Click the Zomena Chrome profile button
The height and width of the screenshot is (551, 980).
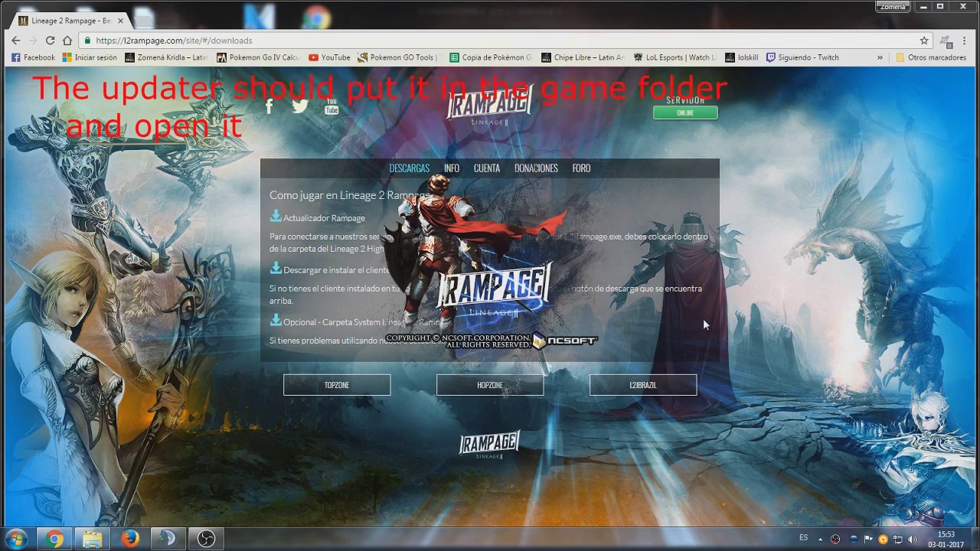tap(893, 7)
